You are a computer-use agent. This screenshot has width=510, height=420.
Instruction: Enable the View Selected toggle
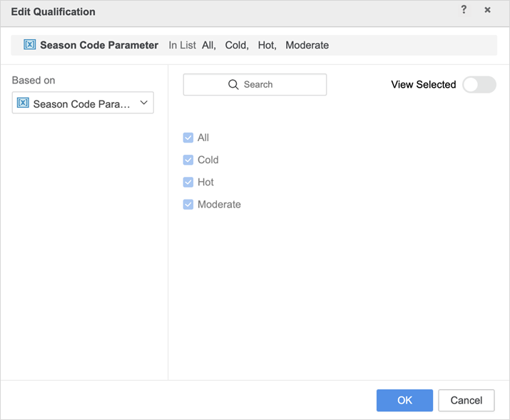pos(479,84)
